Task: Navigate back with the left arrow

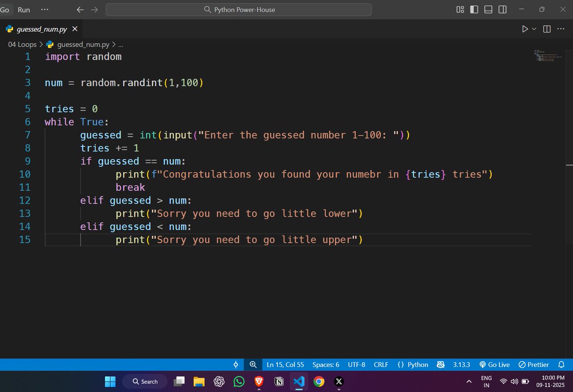Action: (x=80, y=10)
